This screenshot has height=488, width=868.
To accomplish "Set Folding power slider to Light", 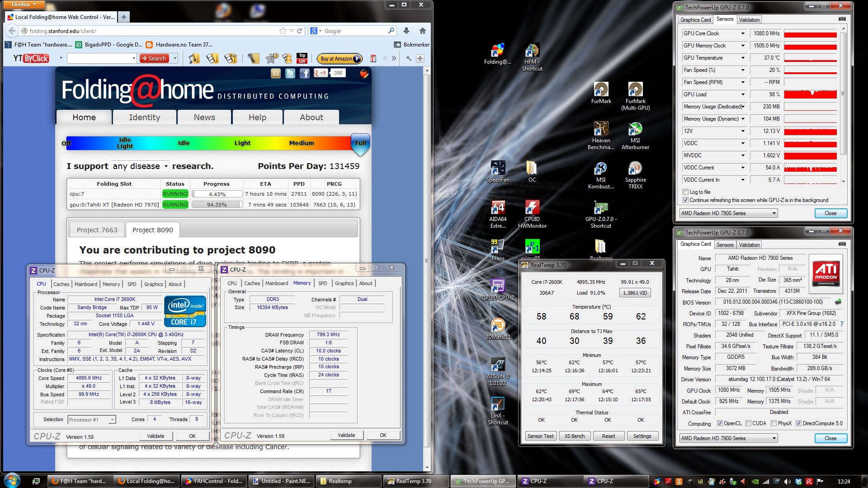I will (x=242, y=143).
